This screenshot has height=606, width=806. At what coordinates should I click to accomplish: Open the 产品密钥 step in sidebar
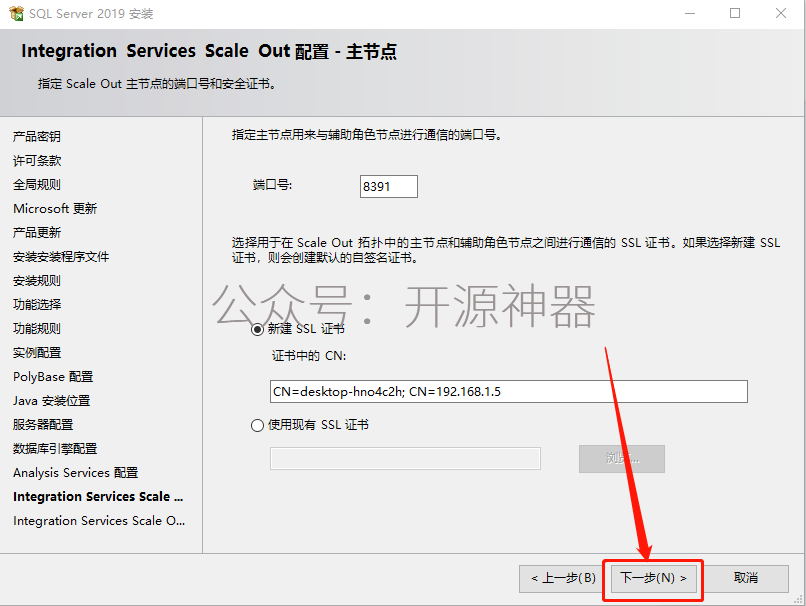[x=37, y=136]
